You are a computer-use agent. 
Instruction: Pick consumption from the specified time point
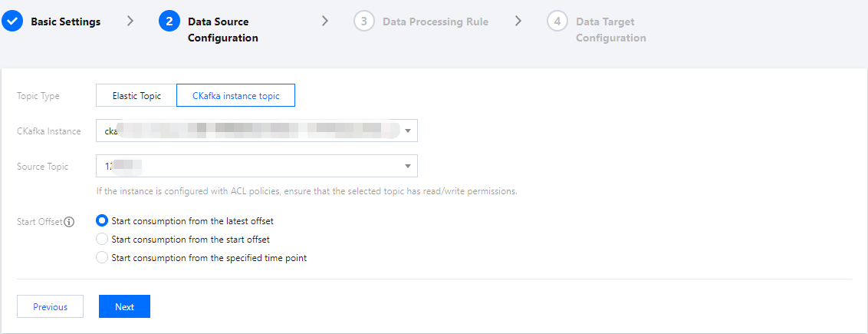tap(102, 258)
